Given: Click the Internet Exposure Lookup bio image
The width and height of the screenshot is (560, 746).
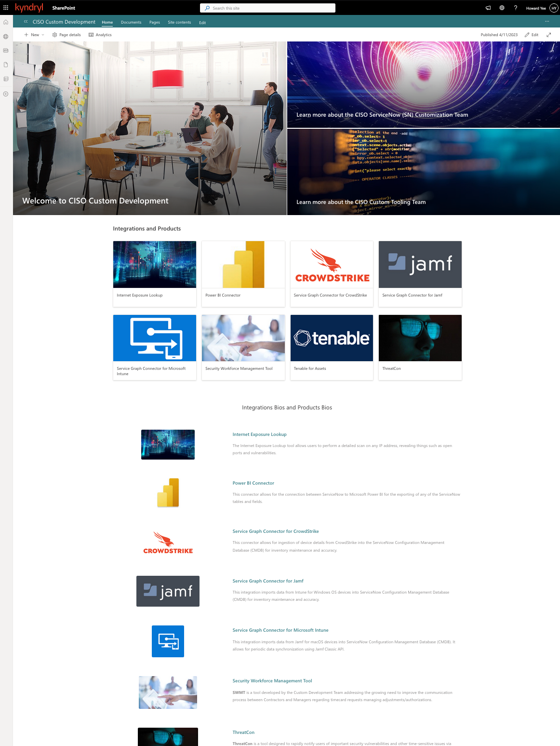Looking at the screenshot, I should pyautogui.click(x=168, y=445).
